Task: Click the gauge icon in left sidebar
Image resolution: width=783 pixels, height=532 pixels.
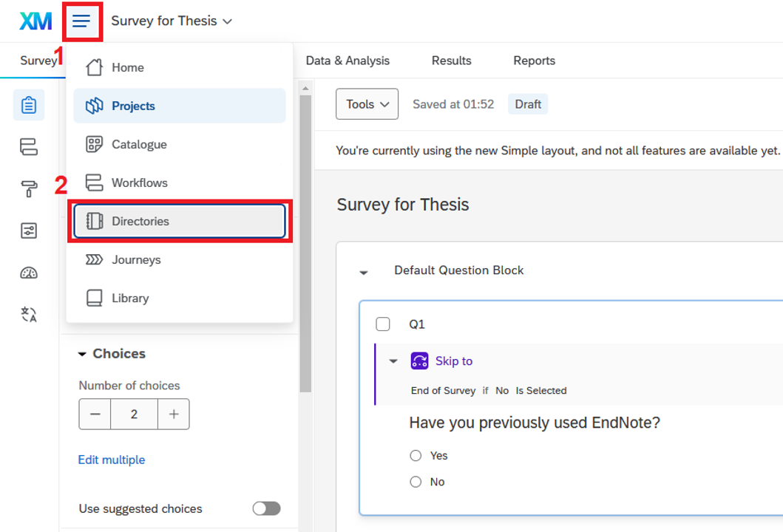Action: [x=29, y=273]
